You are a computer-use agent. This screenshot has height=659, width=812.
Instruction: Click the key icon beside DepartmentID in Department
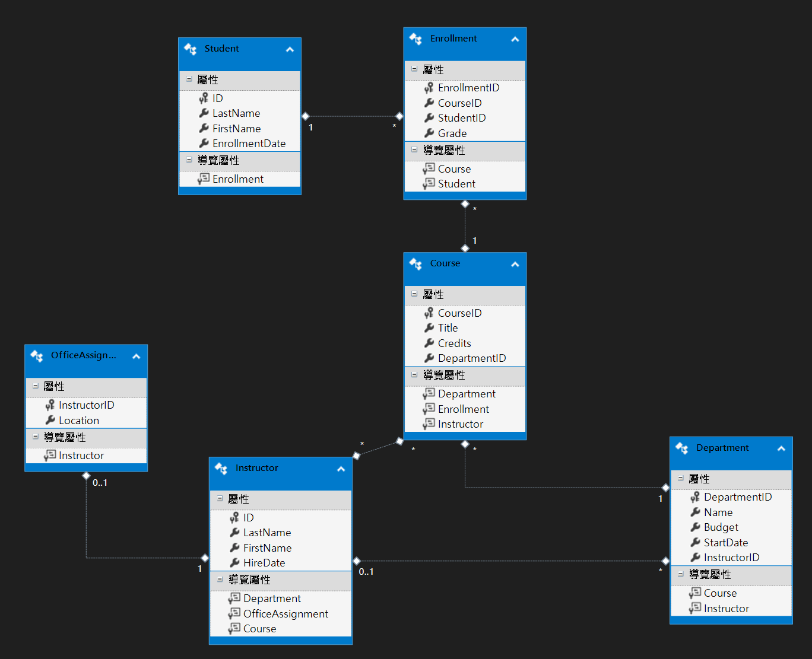coord(695,497)
